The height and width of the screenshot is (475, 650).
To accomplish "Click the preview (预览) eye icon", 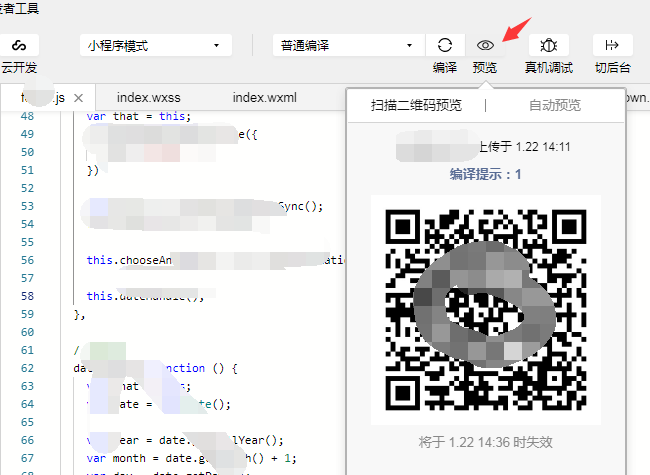I will click(485, 45).
